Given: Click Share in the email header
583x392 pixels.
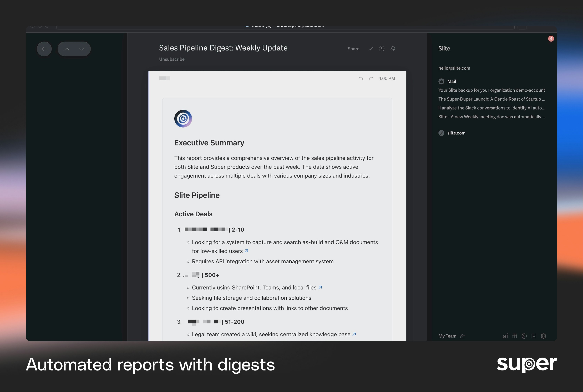Looking at the screenshot, I should [x=353, y=49].
